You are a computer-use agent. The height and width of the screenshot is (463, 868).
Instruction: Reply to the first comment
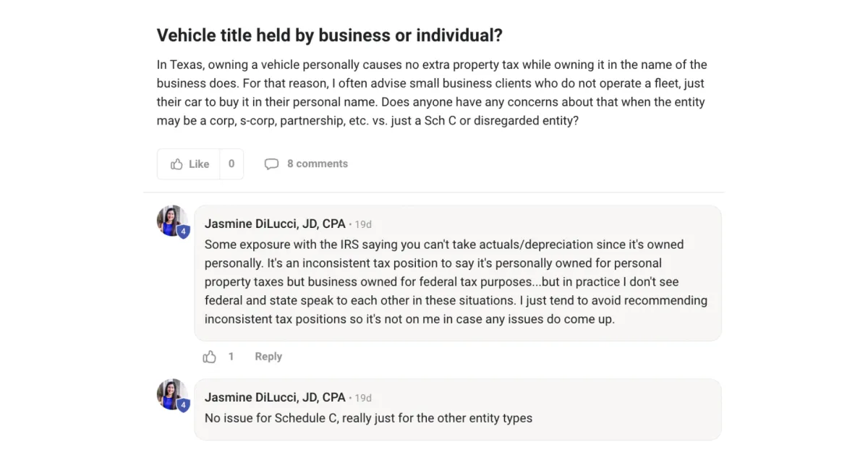(268, 357)
